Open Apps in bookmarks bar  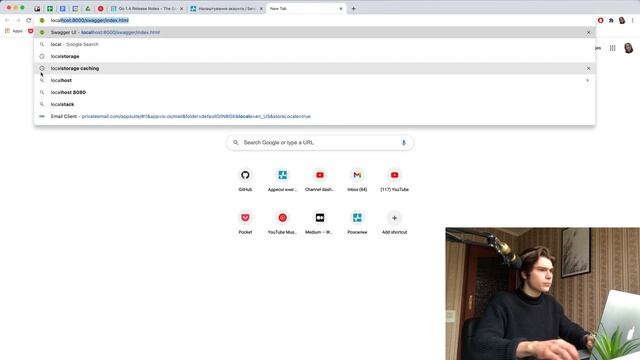(14, 31)
